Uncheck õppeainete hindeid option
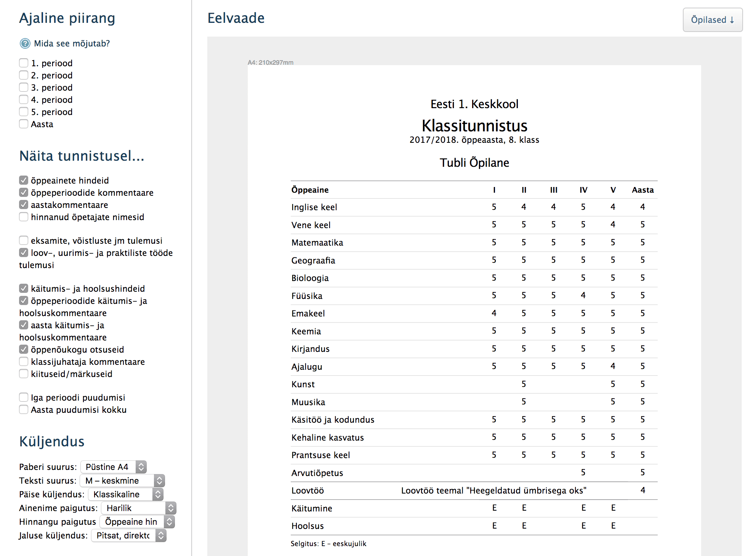 24,180
